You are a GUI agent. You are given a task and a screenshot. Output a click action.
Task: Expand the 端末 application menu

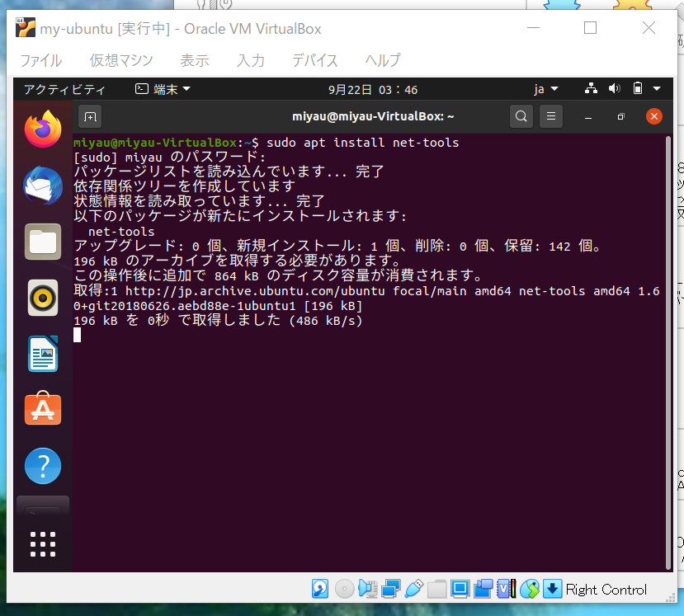[163, 89]
